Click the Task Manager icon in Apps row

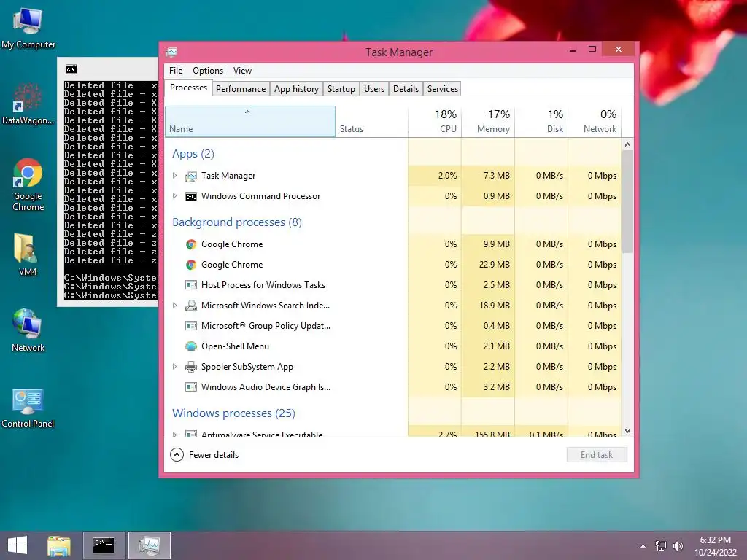tap(191, 176)
